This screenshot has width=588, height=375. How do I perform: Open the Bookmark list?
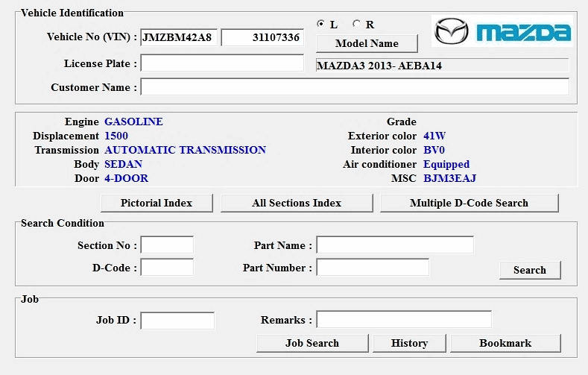505,343
